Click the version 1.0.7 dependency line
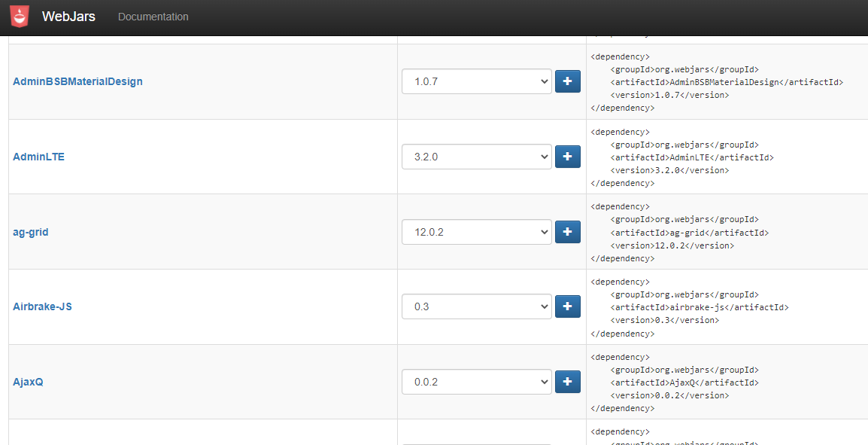This screenshot has width=868, height=445. pyautogui.click(x=669, y=95)
